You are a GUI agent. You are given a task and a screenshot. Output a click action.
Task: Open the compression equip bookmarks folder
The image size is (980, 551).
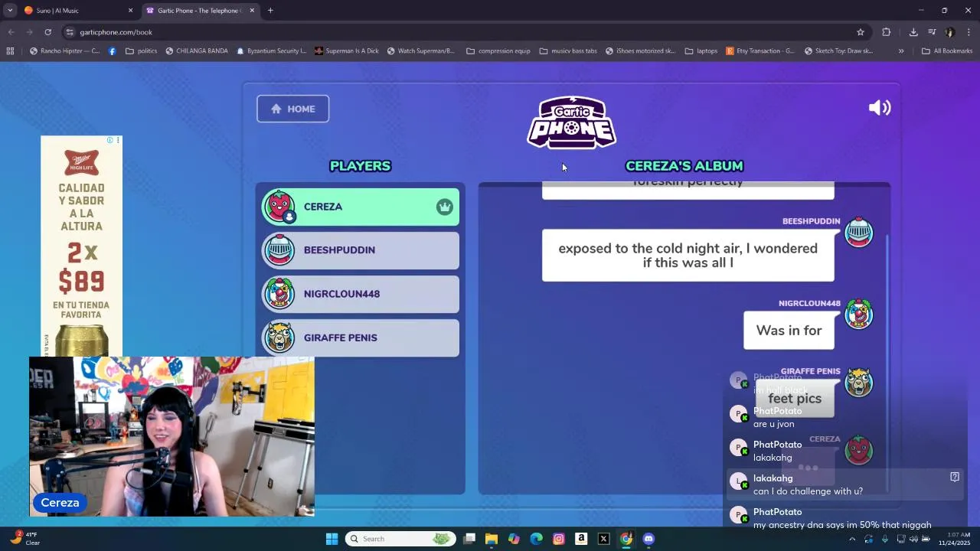click(498, 51)
